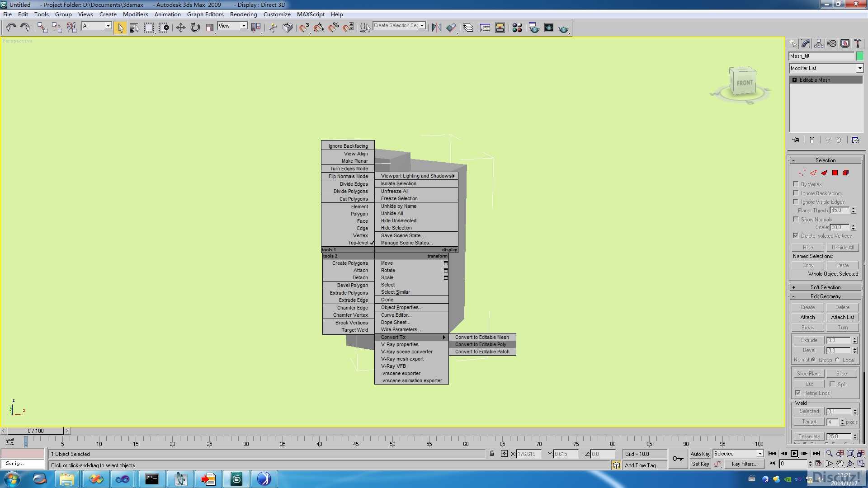The height and width of the screenshot is (488, 868).
Task: Enable the Ignore Visible Edges checkbox
Action: pyautogui.click(x=796, y=202)
